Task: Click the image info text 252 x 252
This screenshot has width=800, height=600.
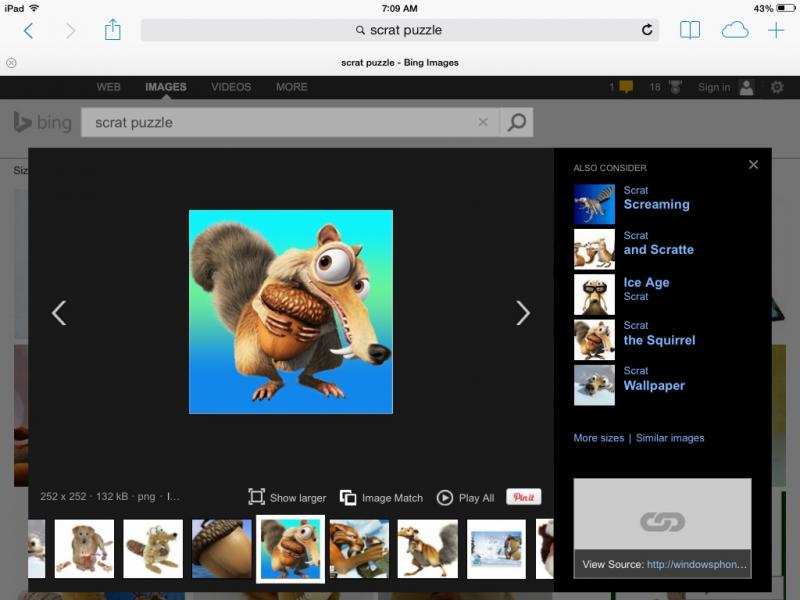Action: pyautogui.click(x=63, y=496)
